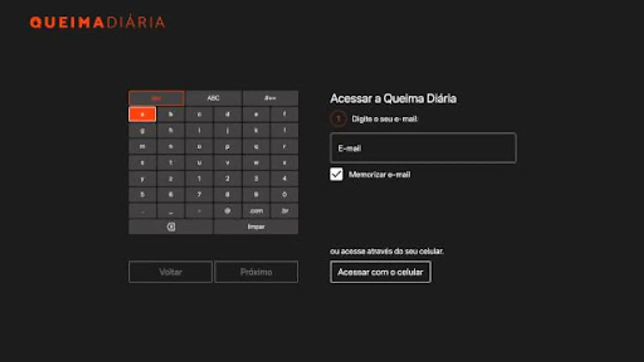Select the number 8 key
Screen dimensions: 644x362
pos(227,195)
